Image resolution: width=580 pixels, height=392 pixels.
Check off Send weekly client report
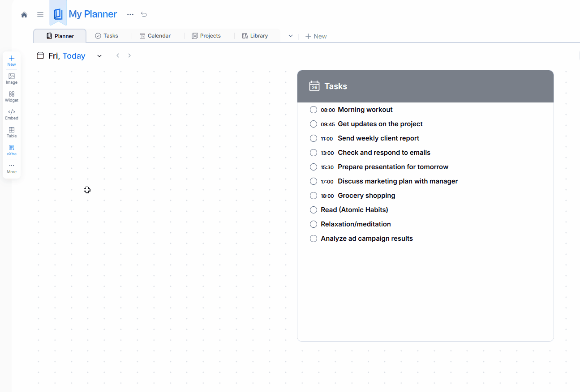pyautogui.click(x=314, y=138)
